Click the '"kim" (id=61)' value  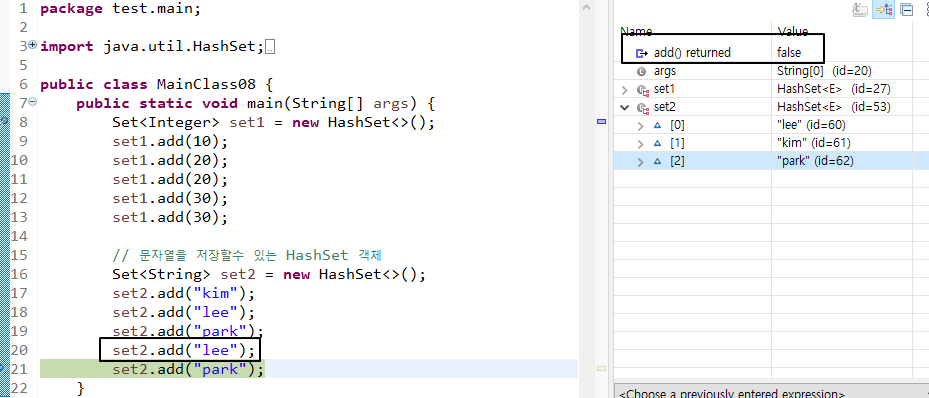pos(813,143)
